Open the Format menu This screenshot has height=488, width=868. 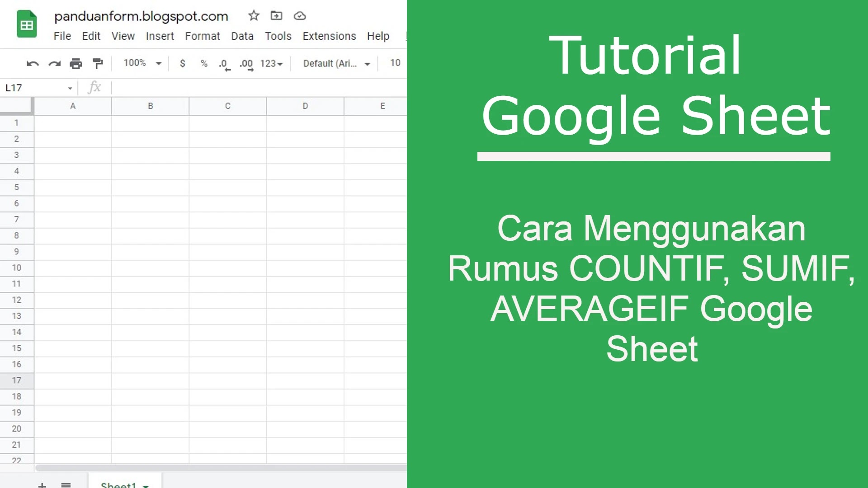[203, 36]
